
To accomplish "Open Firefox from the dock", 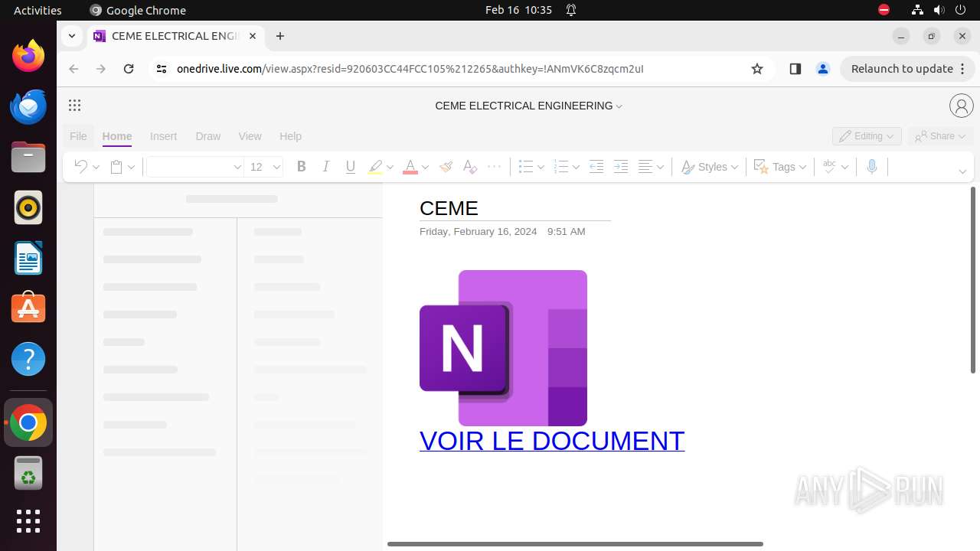I will pos(28,56).
